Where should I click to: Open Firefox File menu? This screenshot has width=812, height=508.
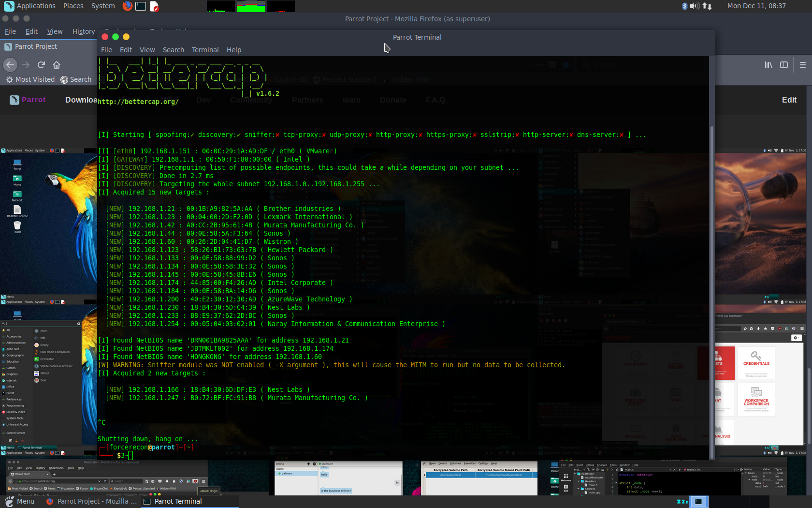(x=10, y=31)
